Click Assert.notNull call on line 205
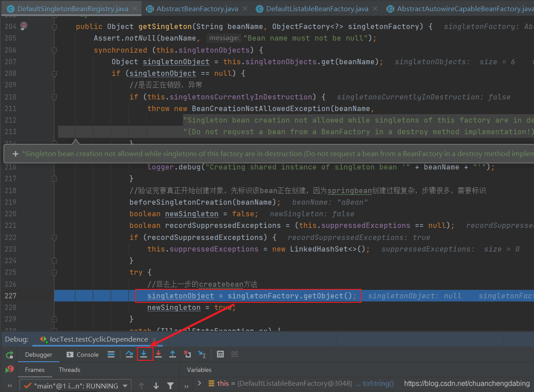This screenshot has width=534, height=392. pos(125,38)
